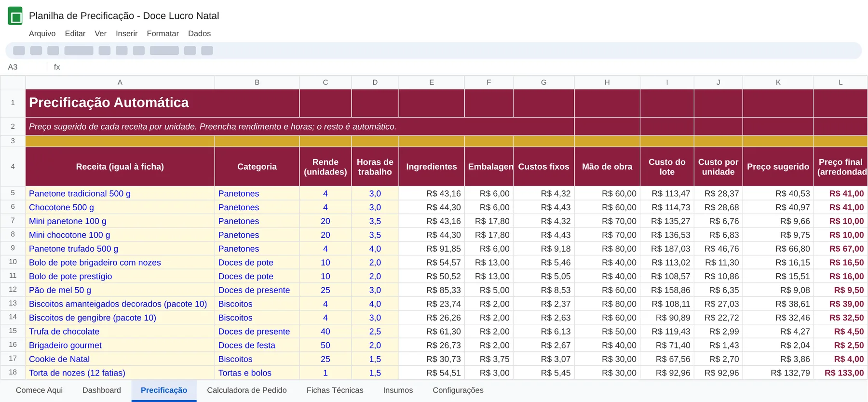
Task: Open the Dados menu
Action: 200,34
